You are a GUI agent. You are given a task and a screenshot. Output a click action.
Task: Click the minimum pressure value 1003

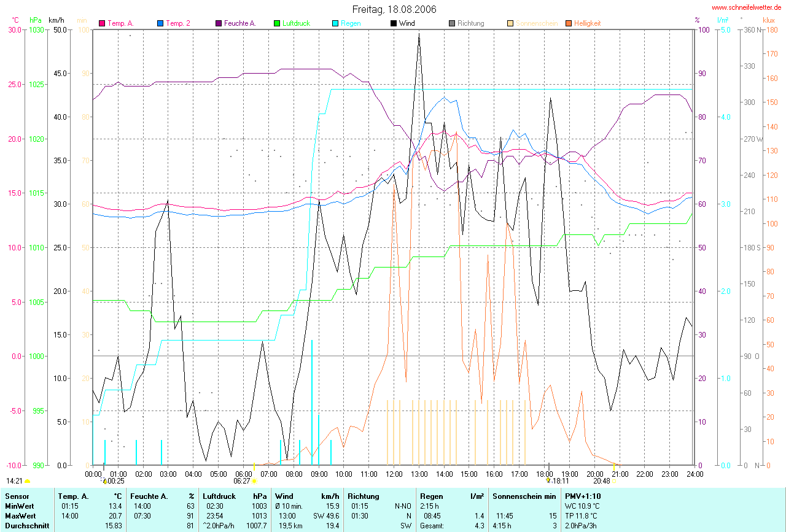coord(259,506)
